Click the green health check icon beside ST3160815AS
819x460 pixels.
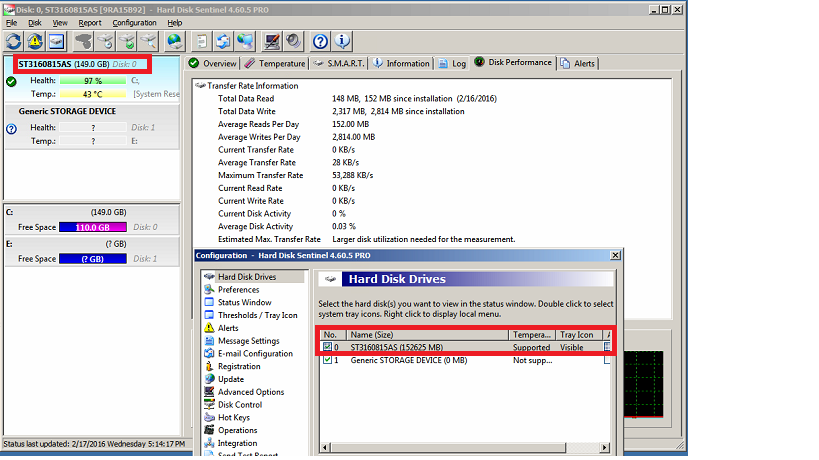(11, 81)
